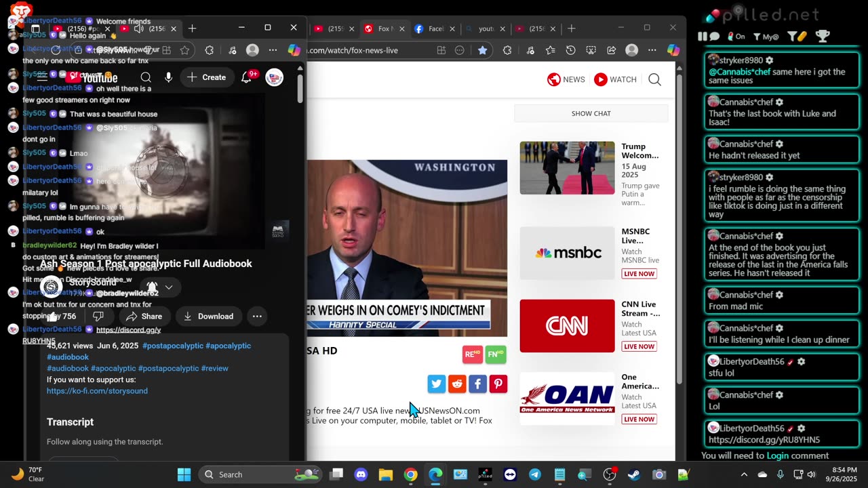This screenshot has width=868, height=488.
Task: Click the Share button under video
Action: click(144, 317)
